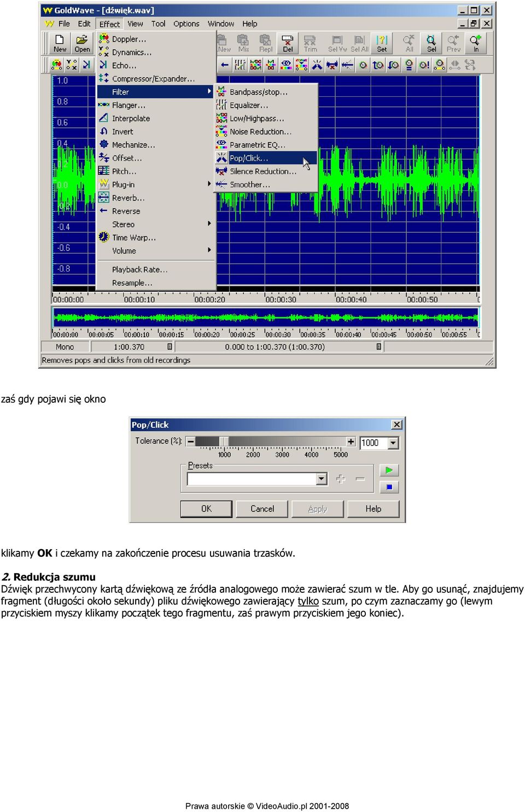
Task: Click the zoom In toolbar button
Action: click(476, 43)
